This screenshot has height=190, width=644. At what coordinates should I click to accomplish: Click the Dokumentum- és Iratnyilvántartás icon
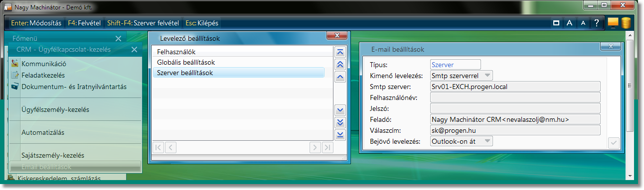click(x=15, y=87)
